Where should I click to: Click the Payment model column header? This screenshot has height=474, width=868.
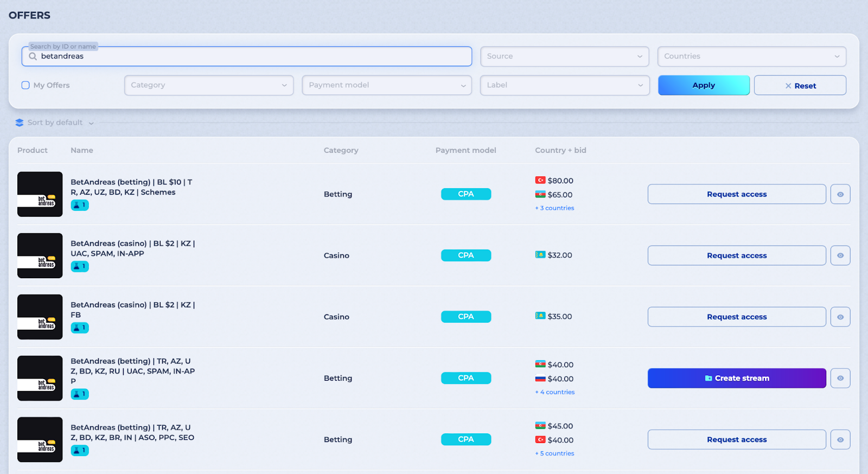coord(466,150)
